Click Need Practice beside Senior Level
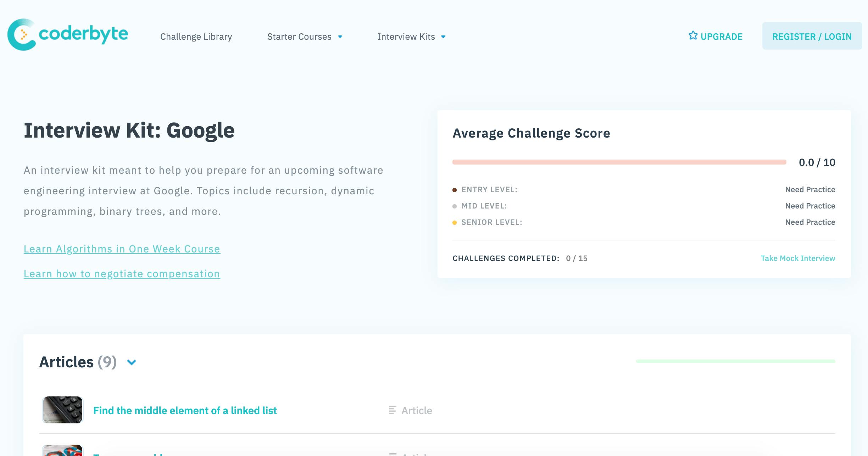The image size is (868, 456). click(x=810, y=222)
